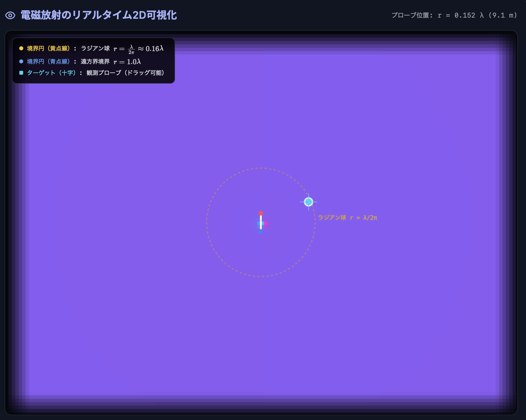The height and width of the screenshot is (420, 526).
Task: Click the blue legend dot for 境界円（青点線）
Action: 21,61
